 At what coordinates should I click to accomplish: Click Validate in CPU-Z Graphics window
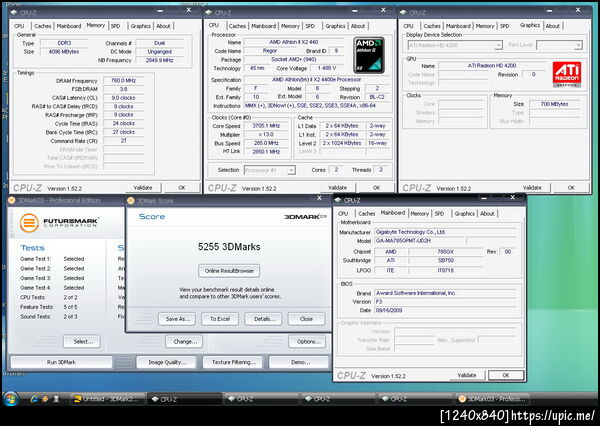point(532,188)
